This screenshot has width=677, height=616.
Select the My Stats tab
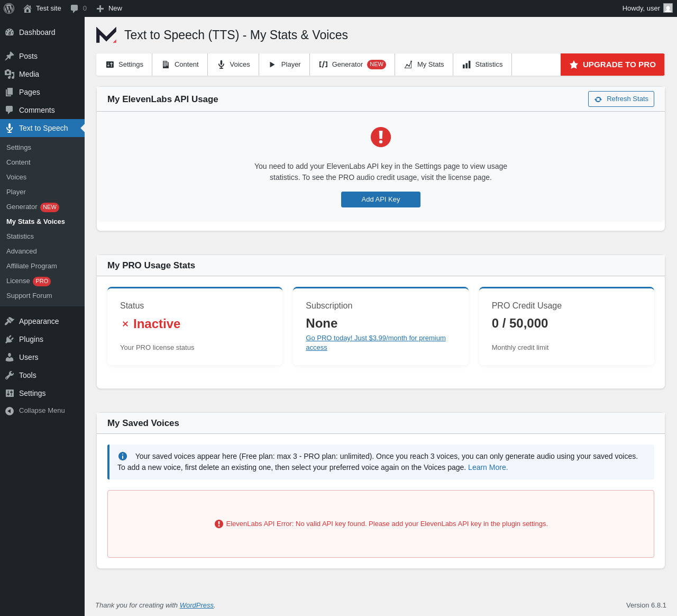tap(424, 65)
